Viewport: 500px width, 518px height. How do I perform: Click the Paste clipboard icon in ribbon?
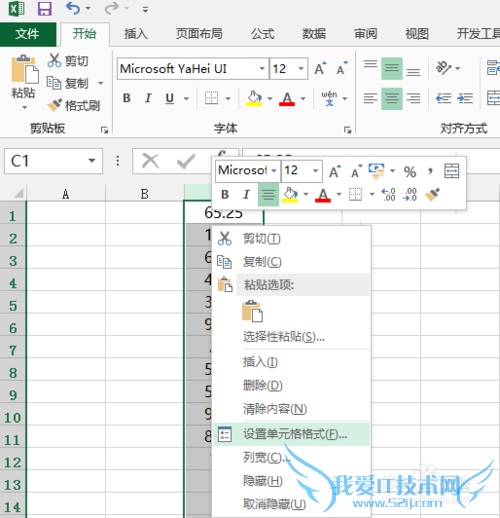(24, 69)
